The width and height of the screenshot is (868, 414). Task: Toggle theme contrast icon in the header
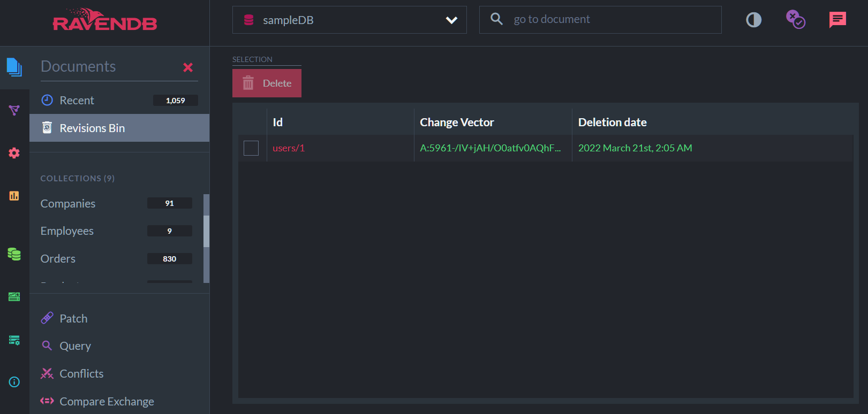click(753, 20)
